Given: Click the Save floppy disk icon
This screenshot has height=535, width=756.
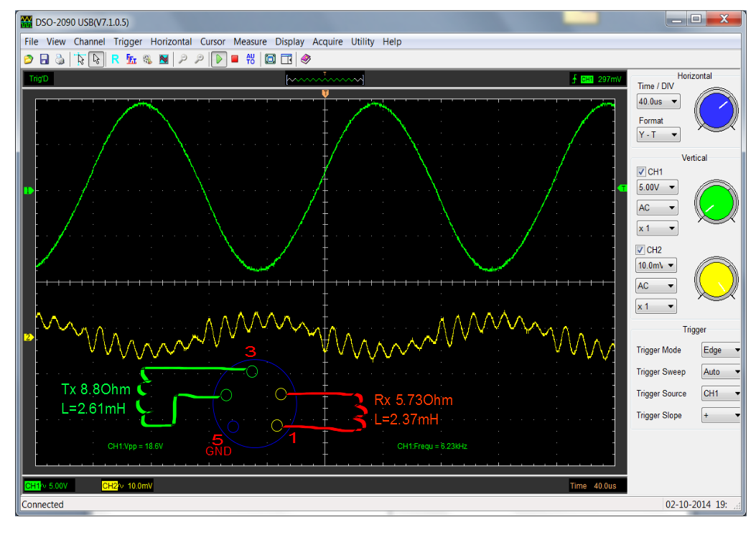Looking at the screenshot, I should pyautogui.click(x=45, y=59).
